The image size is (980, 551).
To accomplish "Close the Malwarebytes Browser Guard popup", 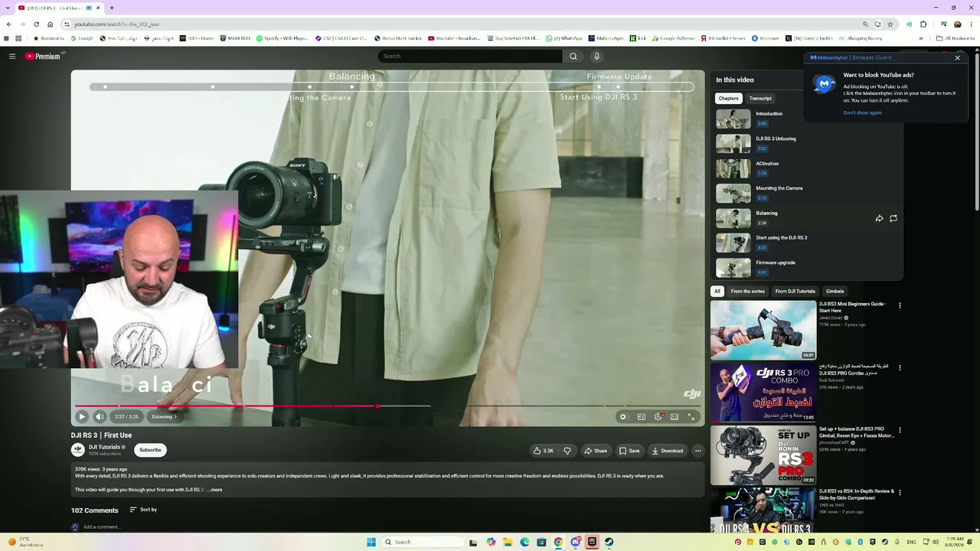I will tap(957, 57).
